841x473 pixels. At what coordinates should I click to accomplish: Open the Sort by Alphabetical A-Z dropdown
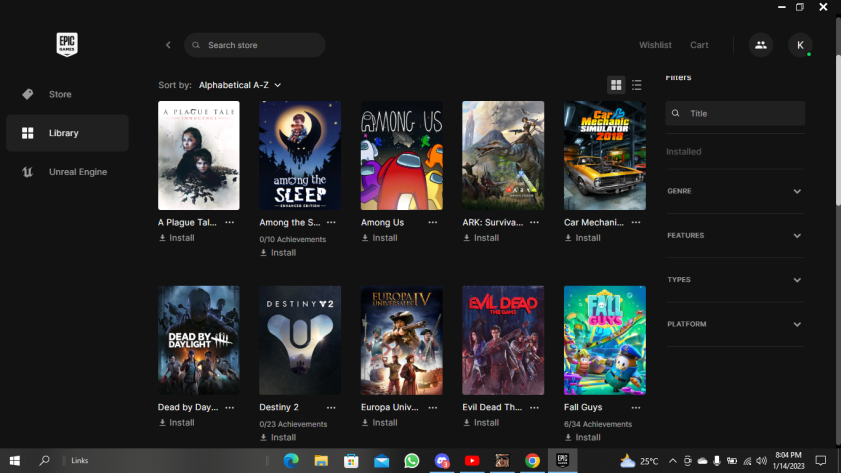pyautogui.click(x=240, y=85)
